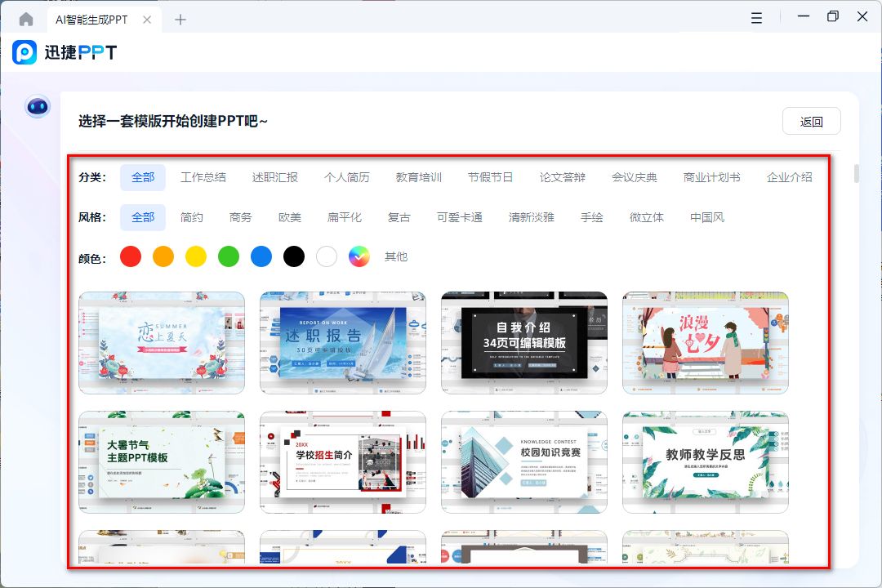This screenshot has height=588, width=882.
Task: Select the multicolor all-colors swatch
Action: [x=359, y=256]
